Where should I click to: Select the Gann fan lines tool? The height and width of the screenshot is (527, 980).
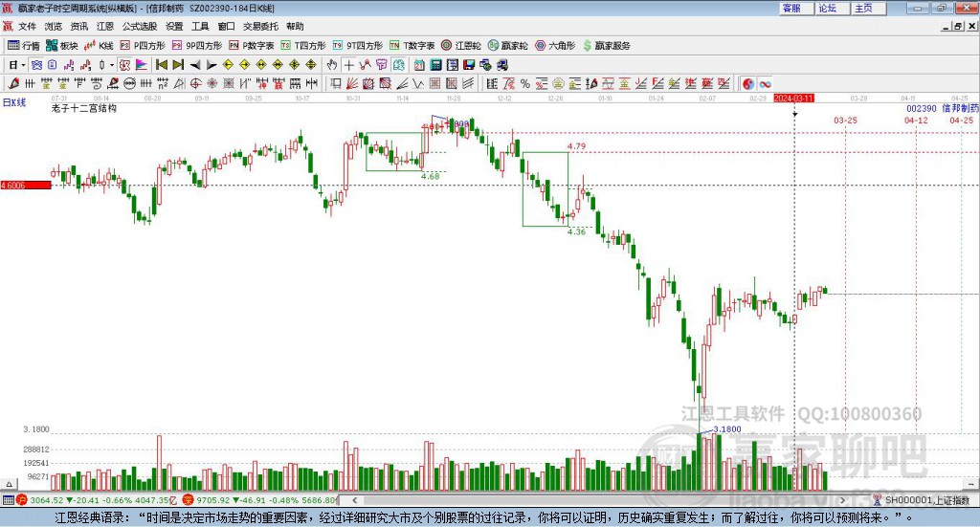tap(352, 83)
